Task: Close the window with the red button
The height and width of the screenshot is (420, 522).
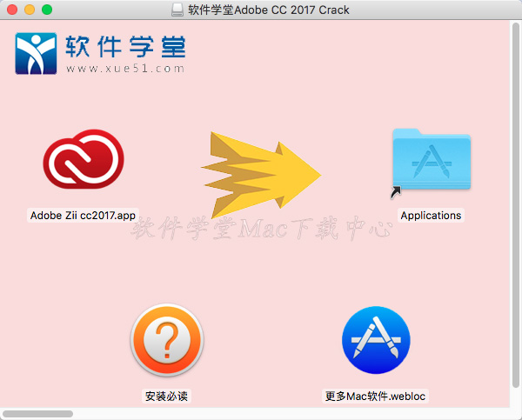Action: (12, 10)
